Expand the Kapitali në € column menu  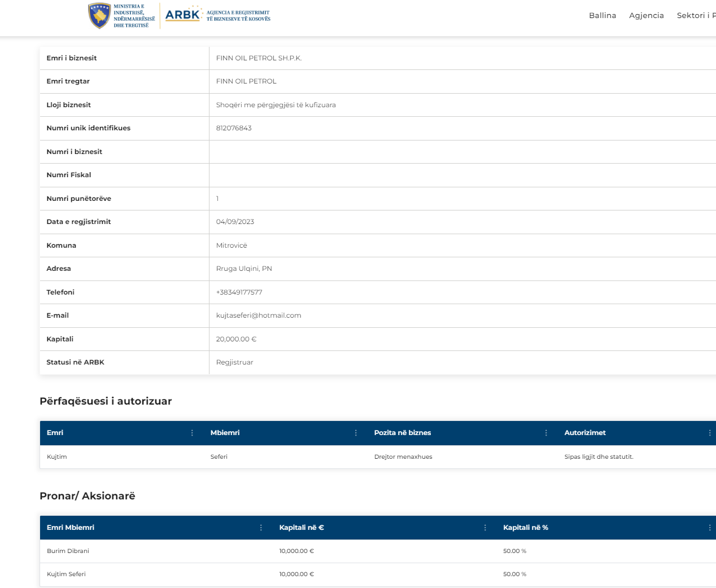point(485,528)
